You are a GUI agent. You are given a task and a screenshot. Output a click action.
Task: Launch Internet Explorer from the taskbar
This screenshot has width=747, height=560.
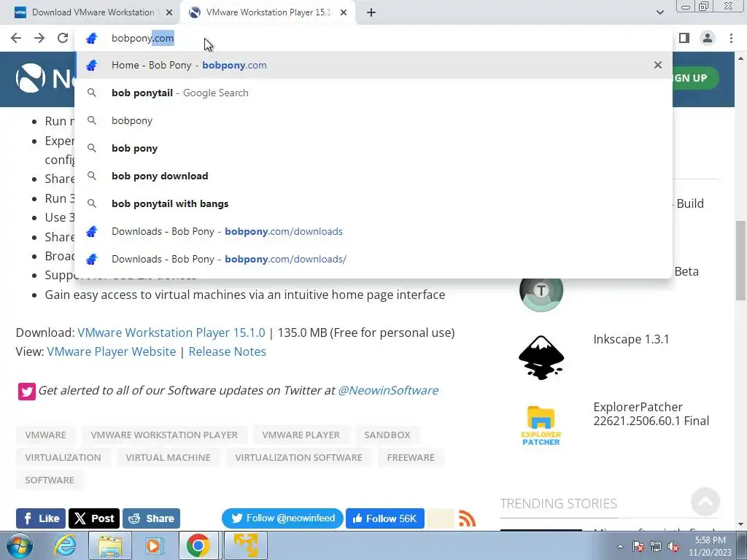[65, 545]
